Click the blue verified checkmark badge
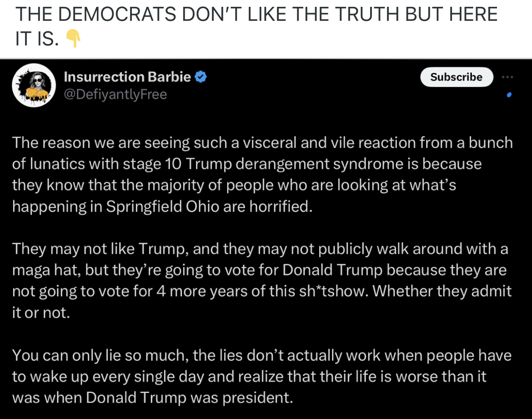The height and width of the screenshot is (419, 532). point(201,77)
